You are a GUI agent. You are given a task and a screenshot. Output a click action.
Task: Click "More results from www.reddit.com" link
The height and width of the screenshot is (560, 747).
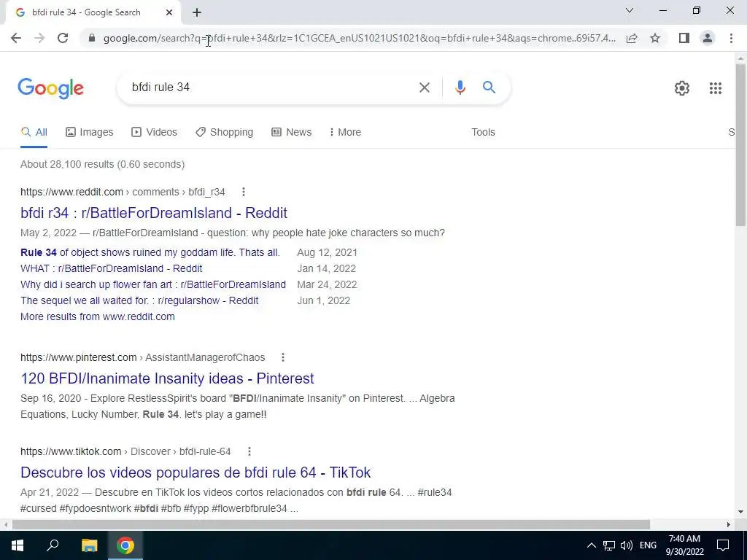98,316
